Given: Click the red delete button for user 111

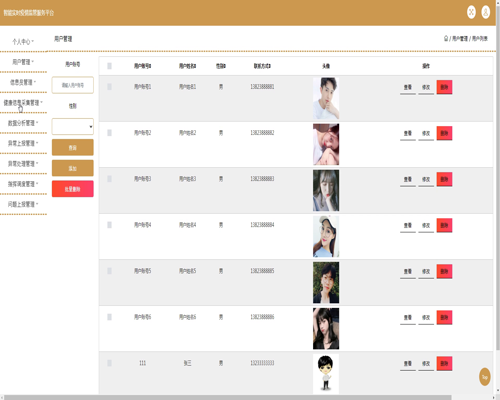Looking at the screenshot, I should click(x=444, y=363).
